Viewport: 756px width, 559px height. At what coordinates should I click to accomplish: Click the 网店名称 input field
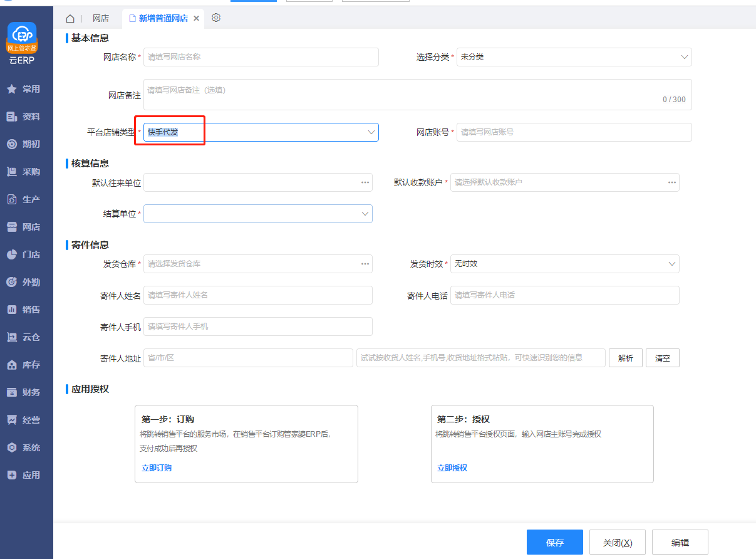261,57
